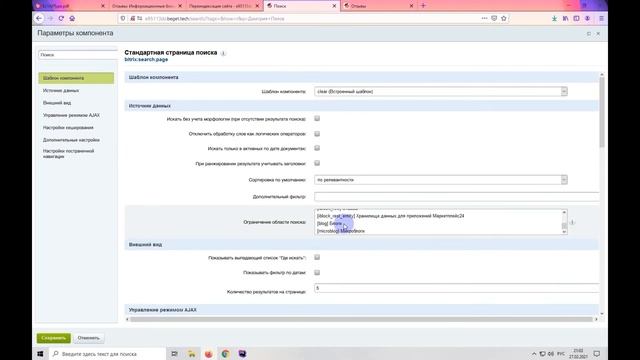The height and width of the screenshot is (360, 640).
Task: Open File Explorer from the taskbar
Action: point(191,353)
